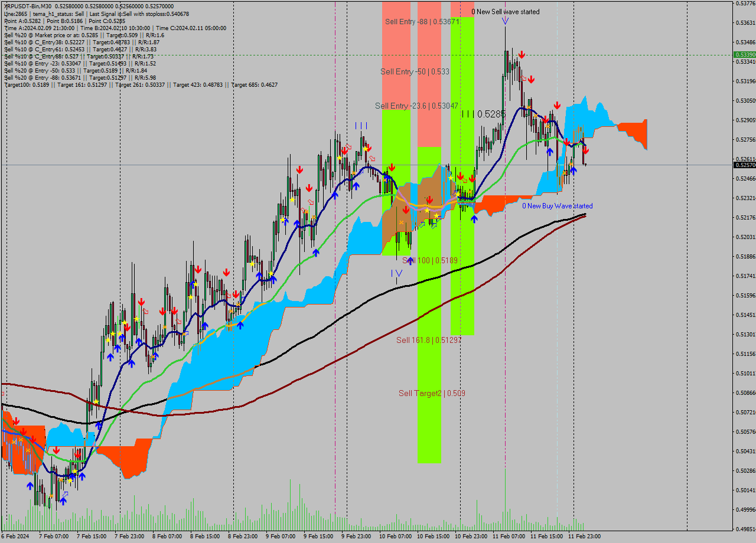Click the '0 New Sell wave started' label

[x=505, y=12]
